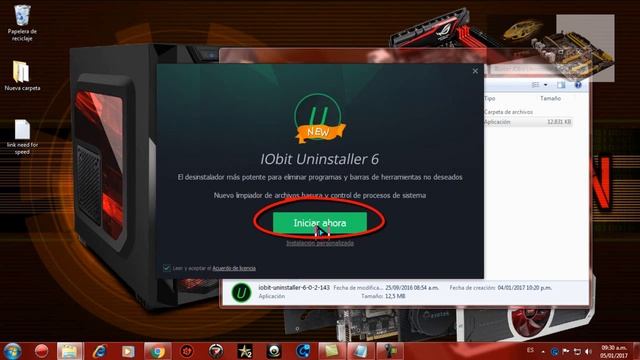Image resolution: width=640 pixels, height=360 pixels.
Task: Click the Tamaño: 12,5 MB detail
Action: (x=383, y=296)
